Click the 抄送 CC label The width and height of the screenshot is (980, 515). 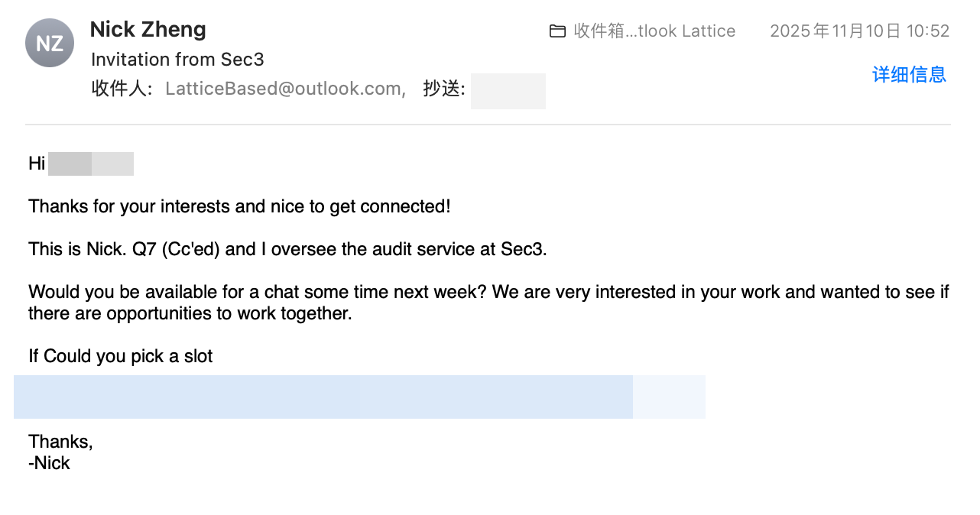pos(443,89)
